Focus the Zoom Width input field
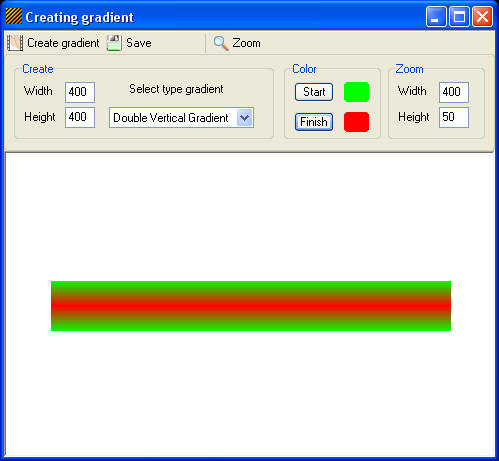Viewport: 499px width, 461px height. (454, 92)
